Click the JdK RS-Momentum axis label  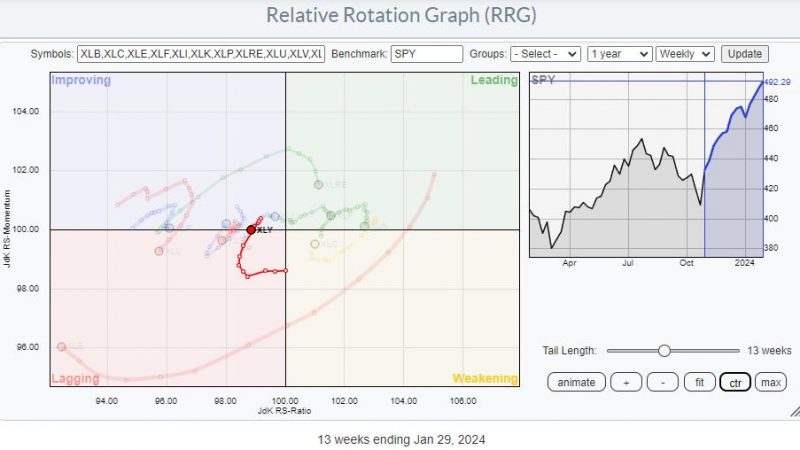[7, 228]
